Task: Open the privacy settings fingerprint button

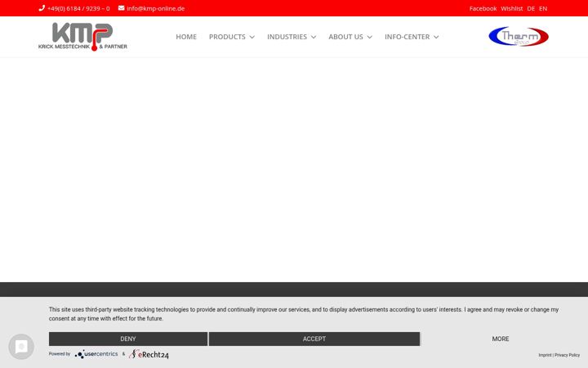Action: coord(21,346)
